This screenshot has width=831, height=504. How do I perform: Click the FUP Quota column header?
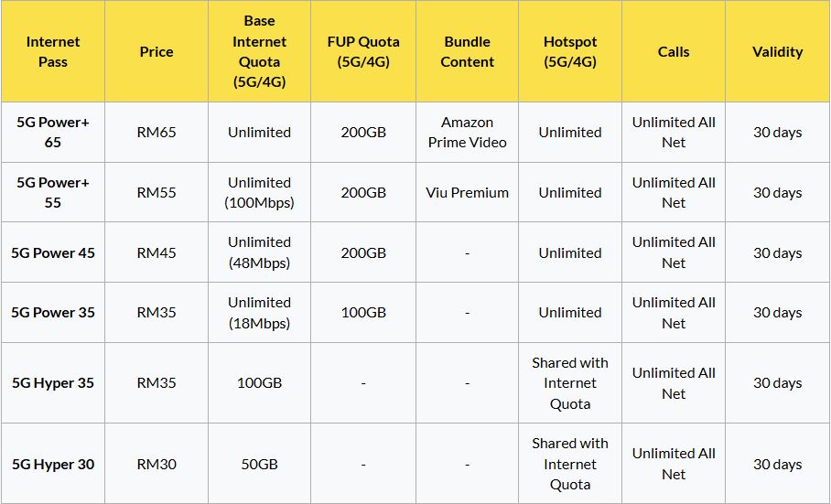363,52
